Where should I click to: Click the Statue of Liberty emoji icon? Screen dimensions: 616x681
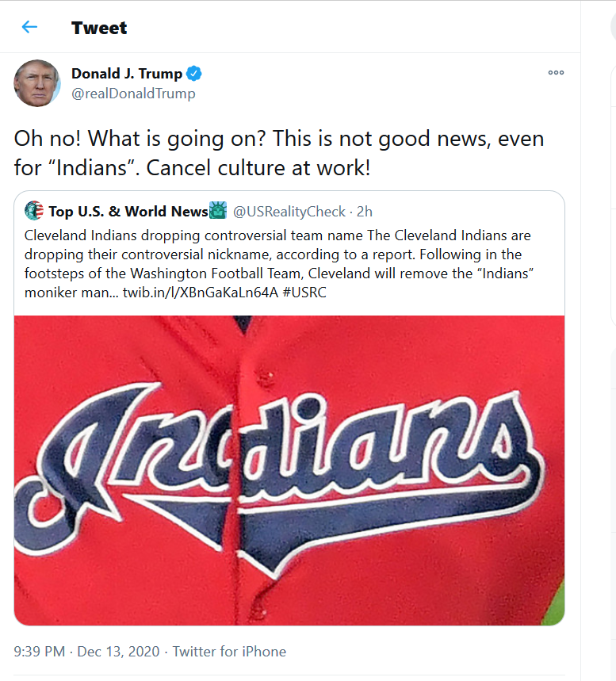(x=218, y=211)
